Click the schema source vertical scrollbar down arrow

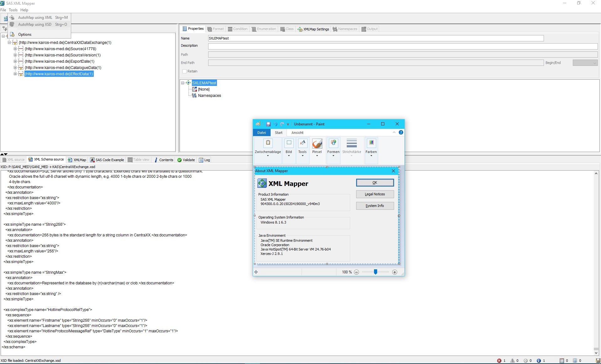pos(596,353)
